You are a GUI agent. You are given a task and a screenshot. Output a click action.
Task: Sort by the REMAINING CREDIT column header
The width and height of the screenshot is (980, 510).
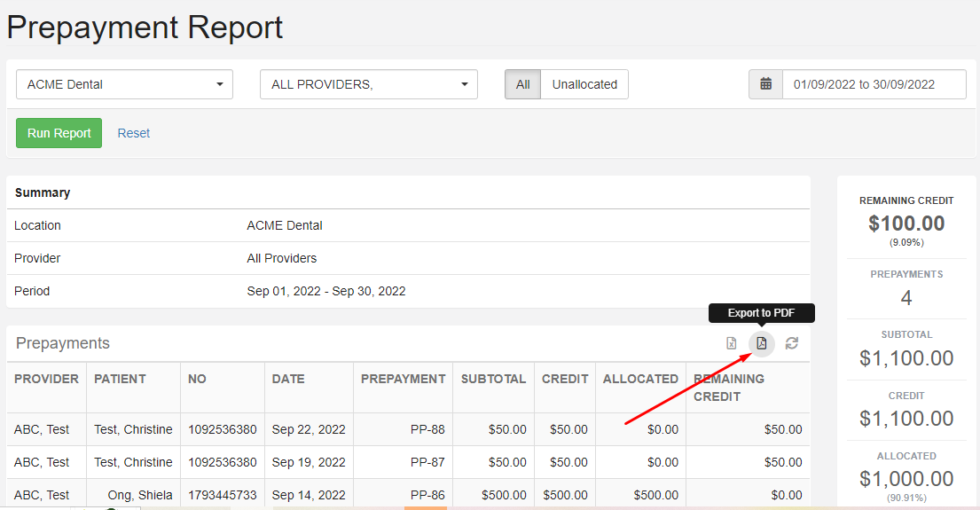[729, 388]
